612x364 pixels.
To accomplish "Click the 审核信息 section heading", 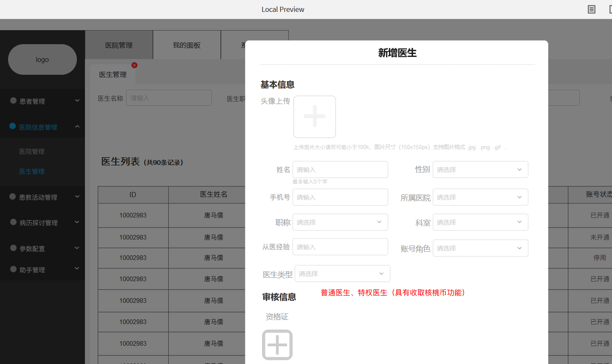I will point(279,297).
